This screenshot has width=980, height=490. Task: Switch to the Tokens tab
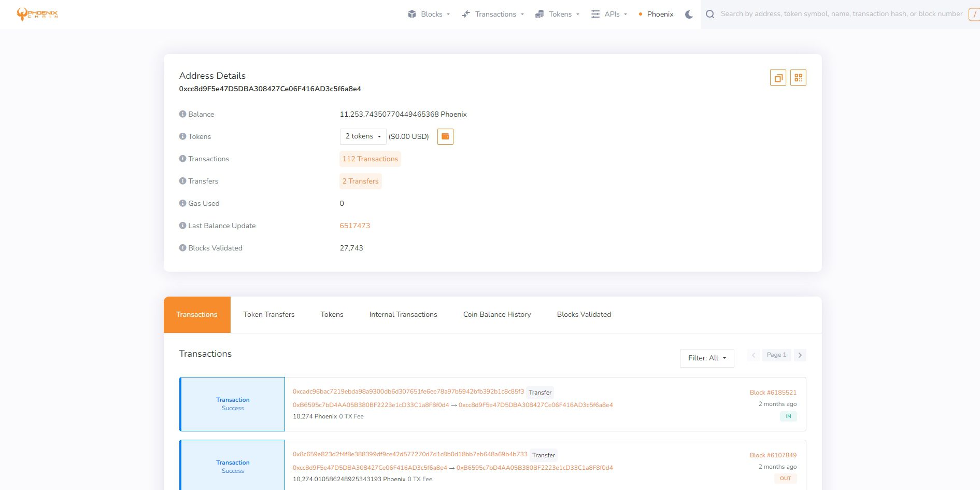pyautogui.click(x=332, y=315)
